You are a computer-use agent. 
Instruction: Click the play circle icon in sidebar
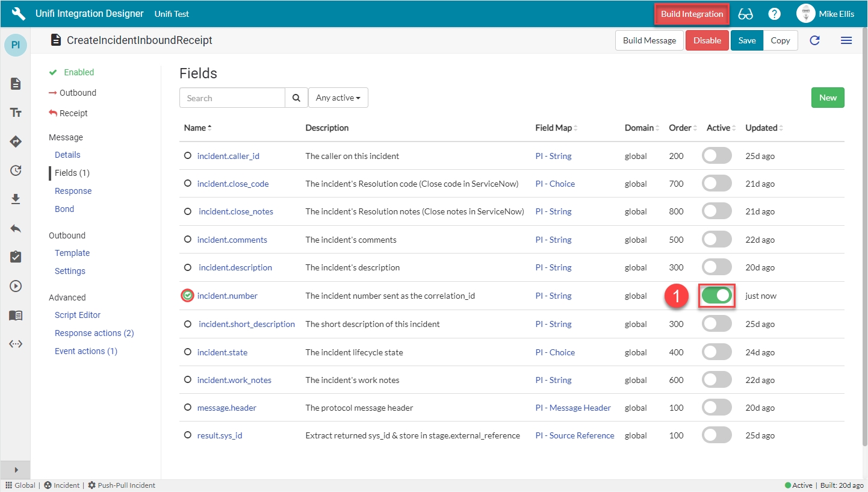16,286
